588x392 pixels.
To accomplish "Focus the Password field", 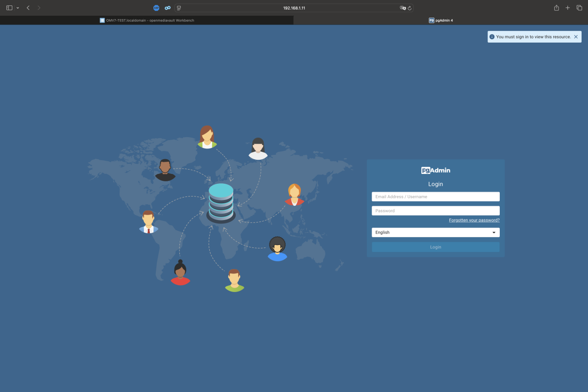I will click(436, 211).
